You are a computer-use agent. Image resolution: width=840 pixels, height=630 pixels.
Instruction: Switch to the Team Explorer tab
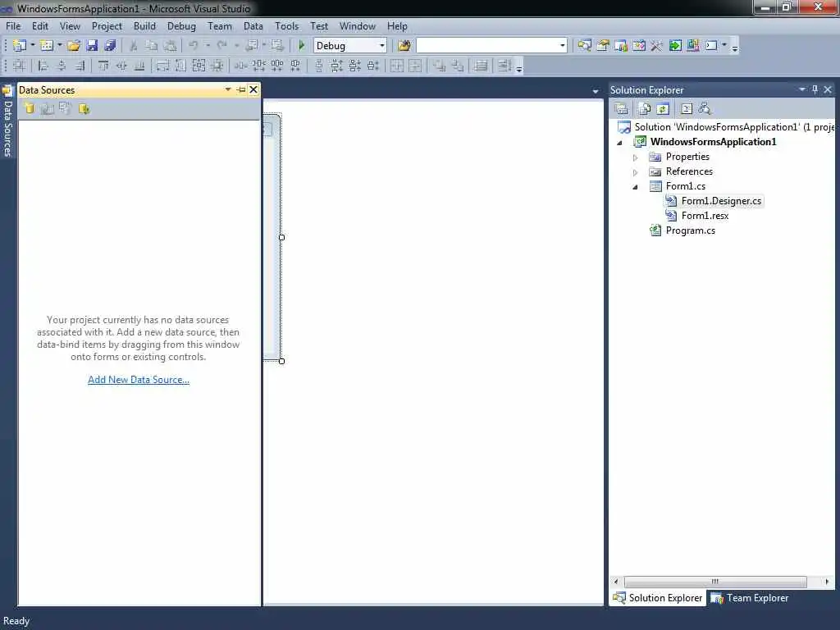[x=750, y=598]
